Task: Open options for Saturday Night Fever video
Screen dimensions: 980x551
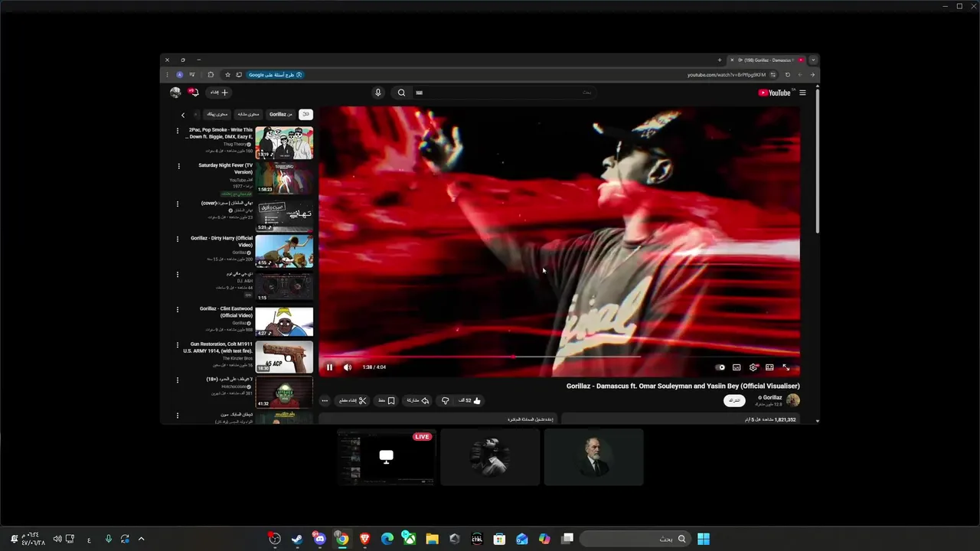Action: click(178, 166)
